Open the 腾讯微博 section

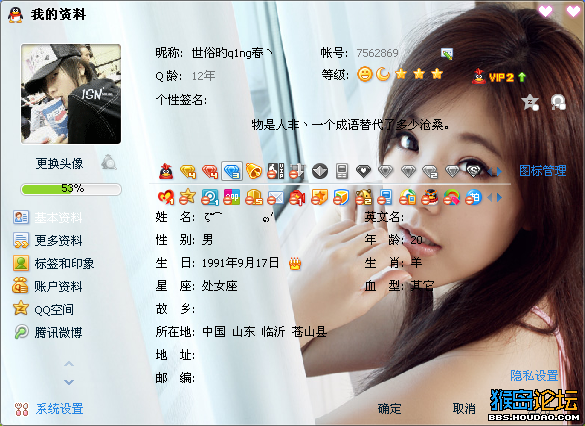(48, 332)
